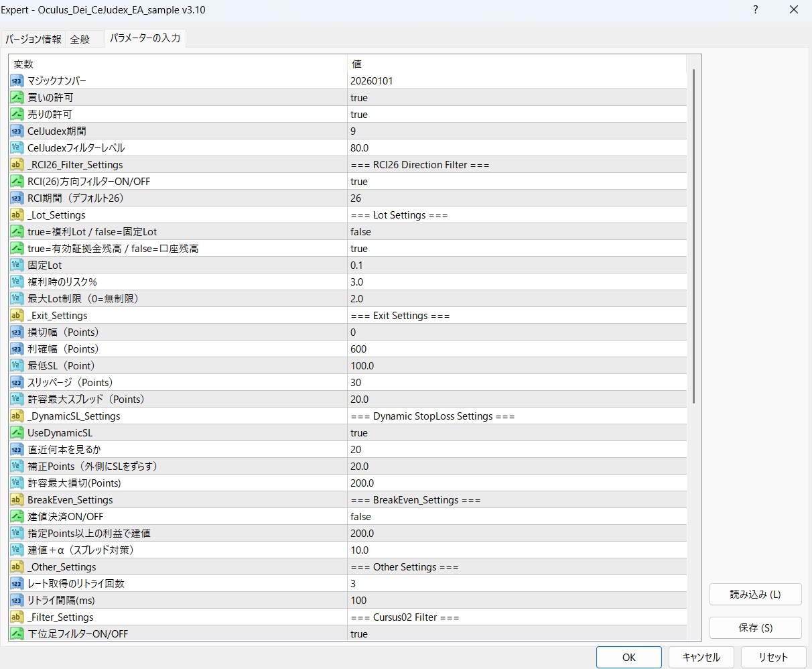This screenshot has width=812, height=669.
Task: Click the string icon beside BreakEven_Settings
Action: click(x=17, y=500)
